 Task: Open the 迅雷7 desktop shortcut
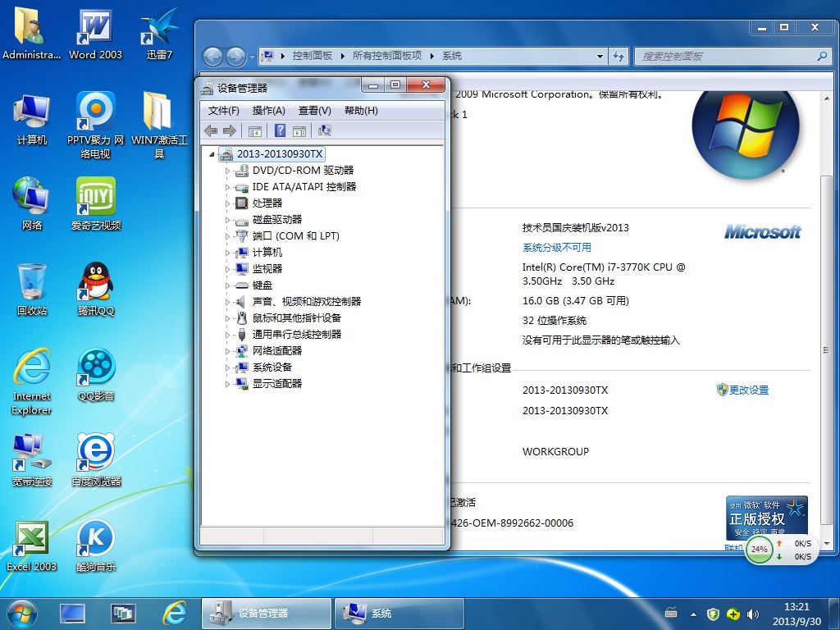point(159,33)
